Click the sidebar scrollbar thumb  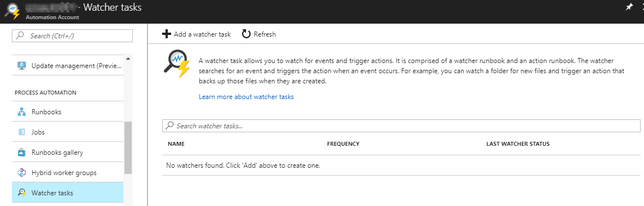point(128,147)
